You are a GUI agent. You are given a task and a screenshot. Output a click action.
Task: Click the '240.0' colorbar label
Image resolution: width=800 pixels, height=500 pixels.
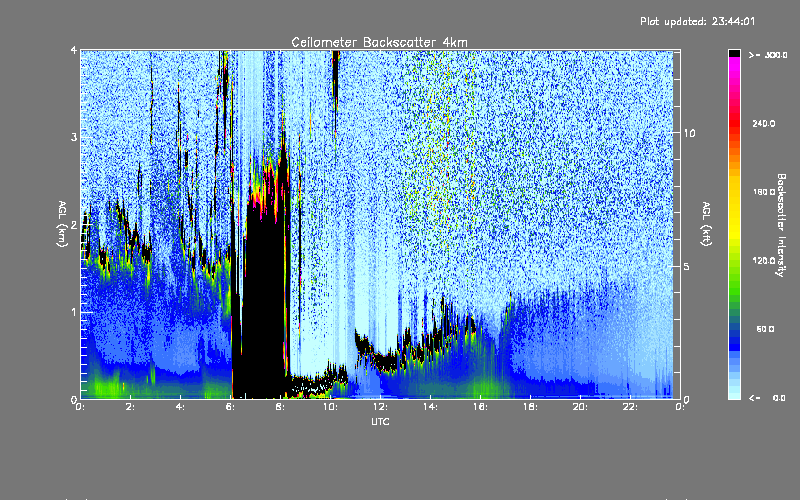pos(764,123)
